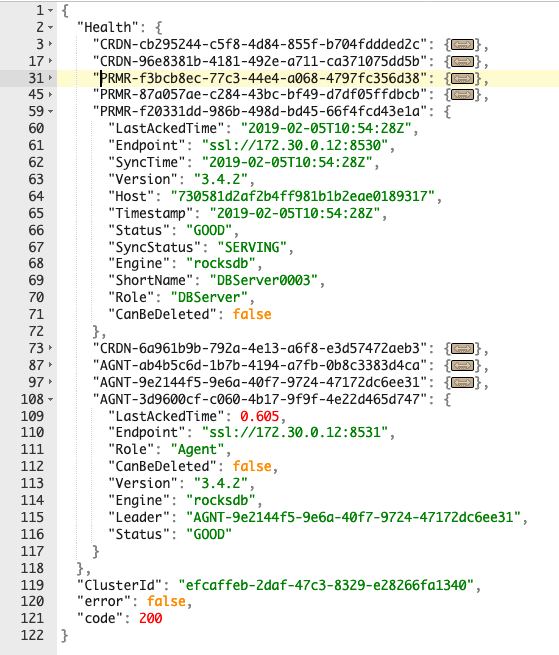This screenshot has height=655, width=559.
Task: Click Version value "3.4.2" on line 63
Action: click(221, 179)
